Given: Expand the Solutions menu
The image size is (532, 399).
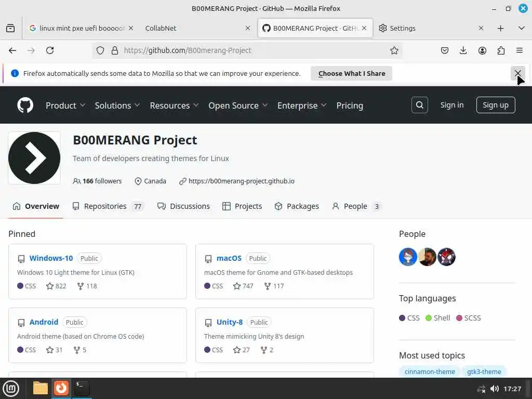Looking at the screenshot, I should click(x=117, y=105).
